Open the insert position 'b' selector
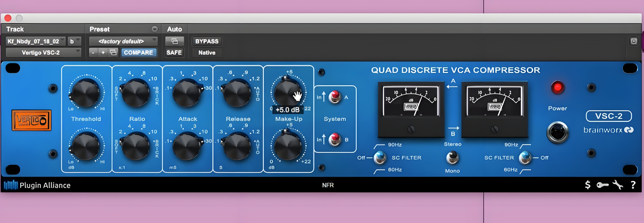This screenshot has height=223, width=644. click(74, 41)
